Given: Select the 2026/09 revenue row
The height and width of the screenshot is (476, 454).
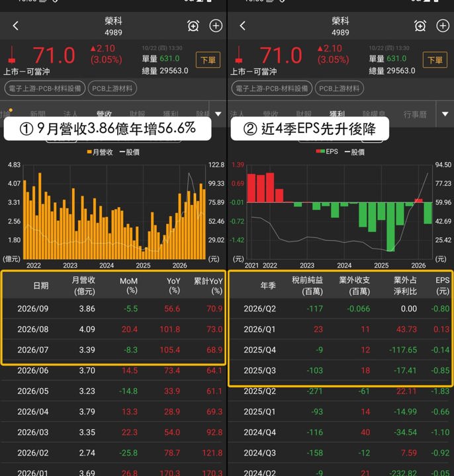Looking at the screenshot, I should pyautogui.click(x=113, y=309).
